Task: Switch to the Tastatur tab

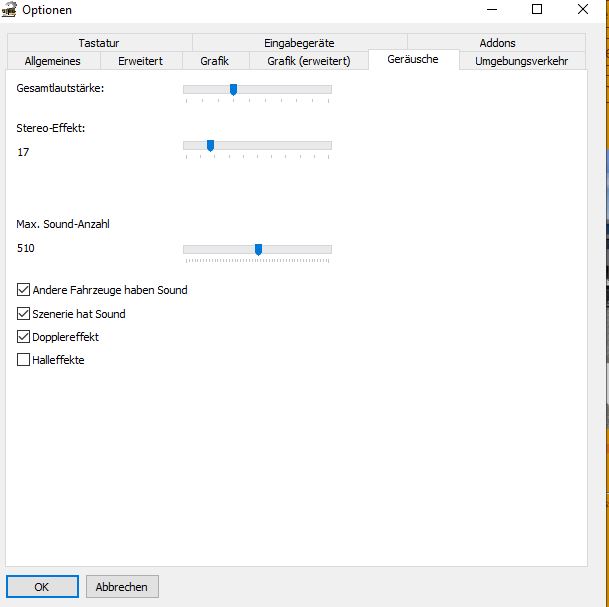Action: tap(98, 43)
